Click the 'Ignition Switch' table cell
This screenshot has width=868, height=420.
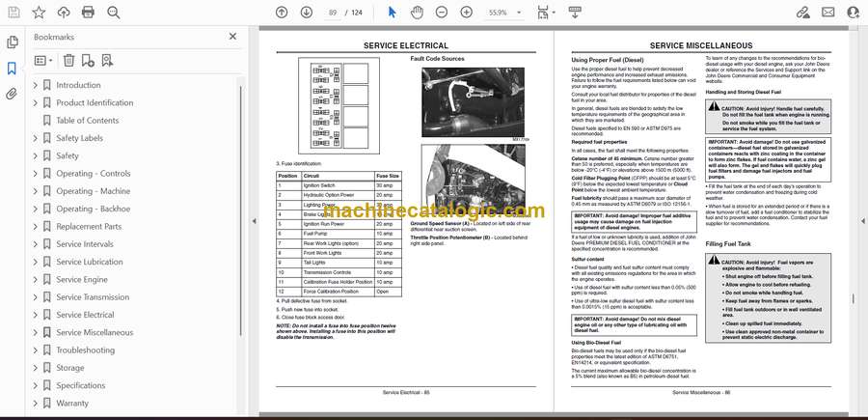pyautogui.click(x=338, y=185)
